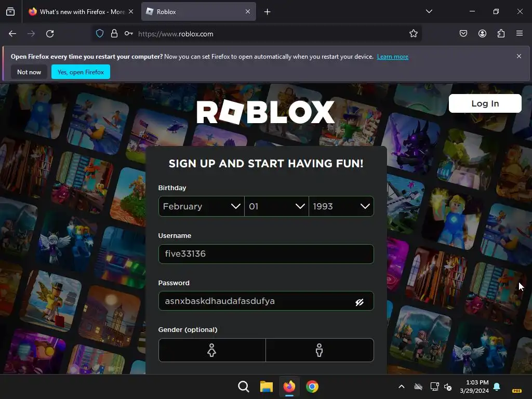Open Firefox View tab list icon

tap(10, 11)
